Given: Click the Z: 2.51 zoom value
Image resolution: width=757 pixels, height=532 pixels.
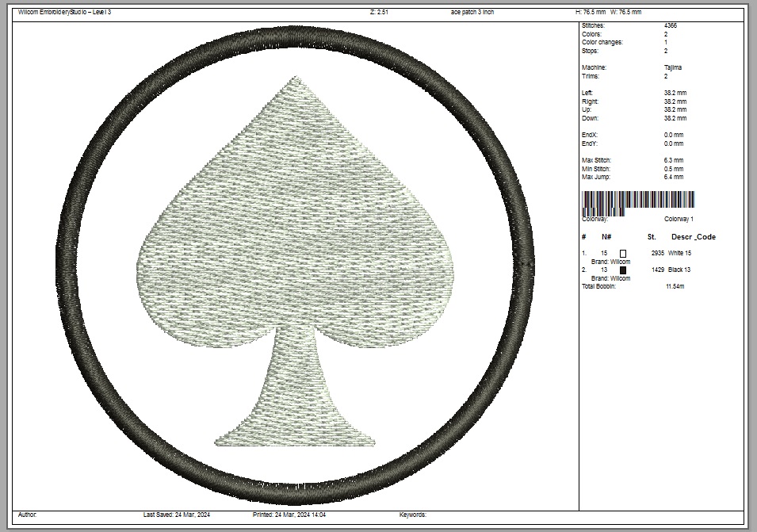Looking at the screenshot, I should click(379, 12).
